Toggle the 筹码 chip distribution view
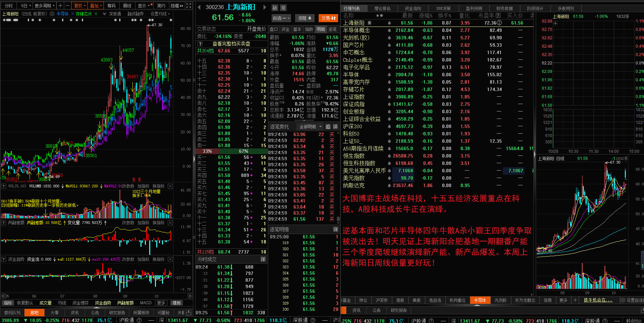This screenshot has height=323, width=644. click(x=111, y=6)
